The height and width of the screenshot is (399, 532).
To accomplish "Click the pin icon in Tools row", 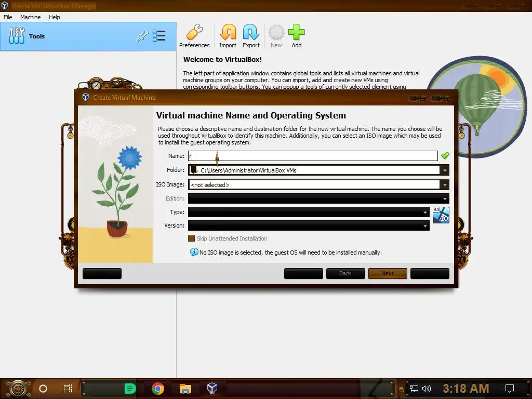I will [x=142, y=36].
